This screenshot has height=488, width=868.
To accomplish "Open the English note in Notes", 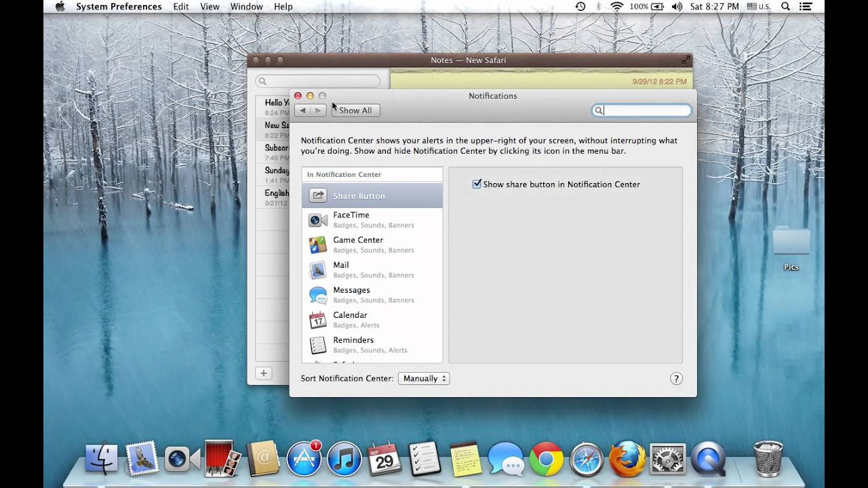I will (x=273, y=197).
